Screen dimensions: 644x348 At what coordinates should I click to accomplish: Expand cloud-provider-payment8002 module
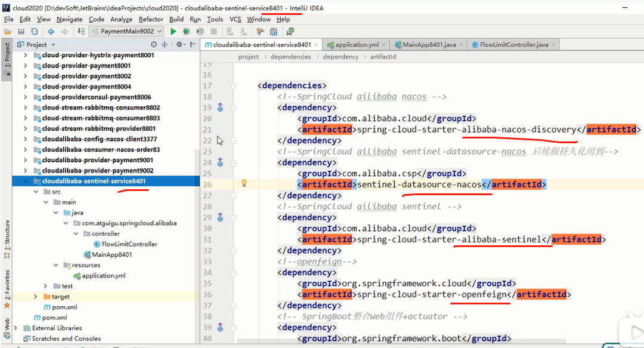(26, 76)
